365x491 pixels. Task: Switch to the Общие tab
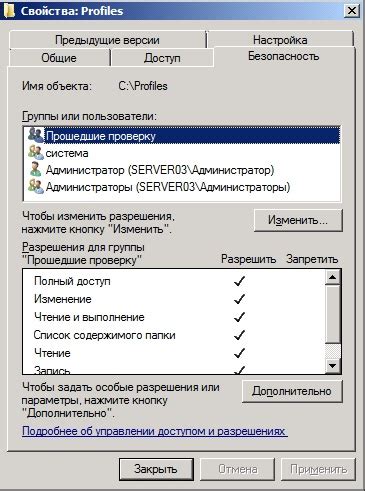tap(59, 58)
